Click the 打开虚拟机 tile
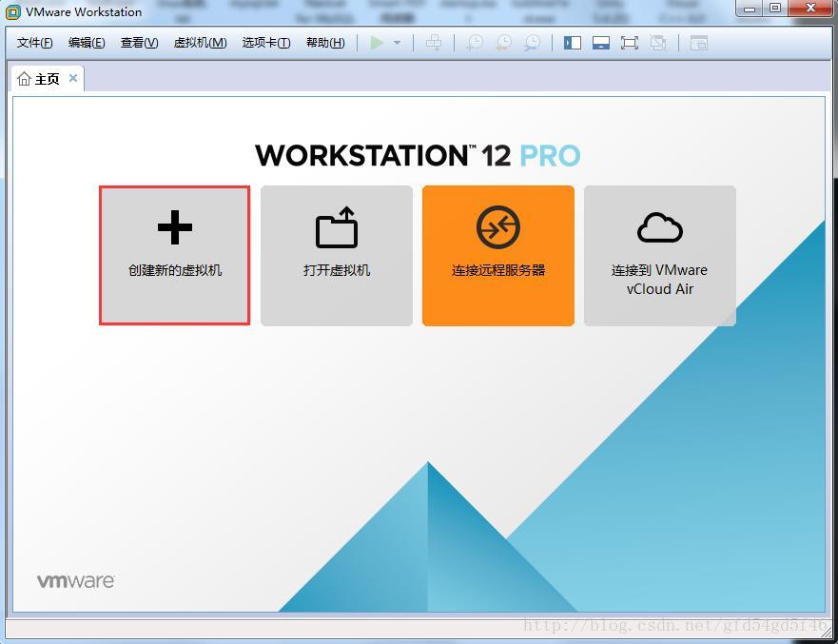The width and height of the screenshot is (838, 644). 337,256
